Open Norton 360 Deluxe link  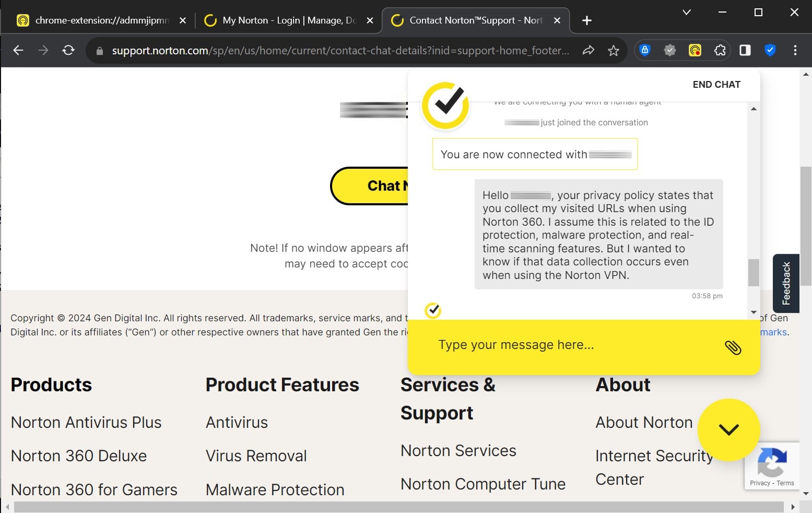coord(79,456)
